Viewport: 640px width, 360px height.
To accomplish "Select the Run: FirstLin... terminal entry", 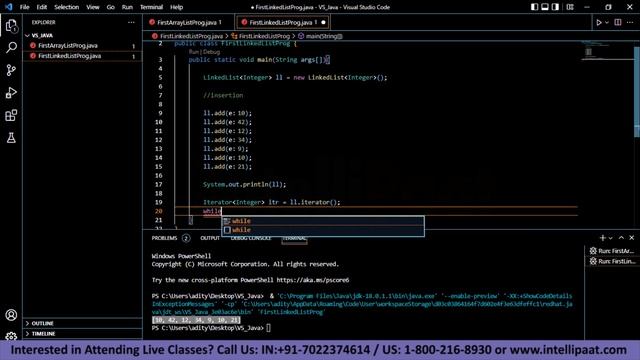I will click(x=612, y=261).
